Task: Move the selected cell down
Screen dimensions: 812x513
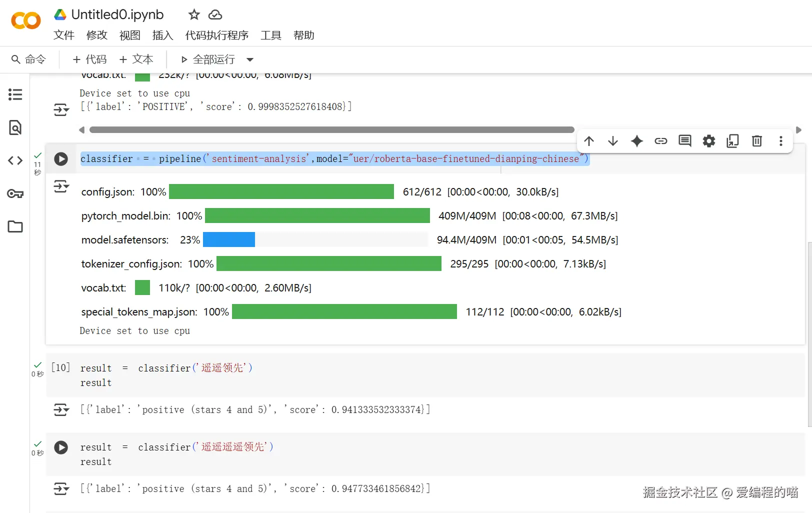Action: tap(613, 141)
